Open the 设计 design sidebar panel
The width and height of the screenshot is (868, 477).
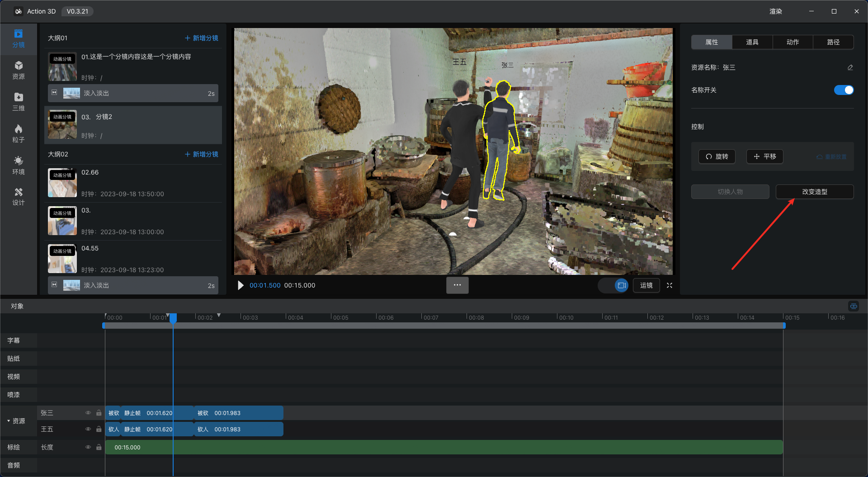[19, 197]
